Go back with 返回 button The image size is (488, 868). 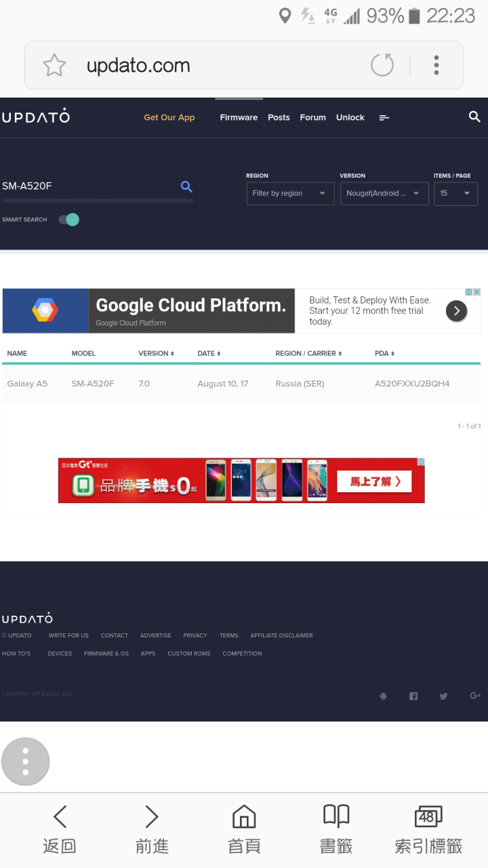[x=60, y=829]
